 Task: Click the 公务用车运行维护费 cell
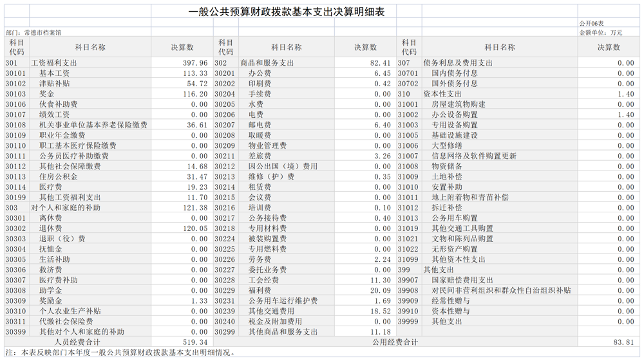[x=283, y=301]
